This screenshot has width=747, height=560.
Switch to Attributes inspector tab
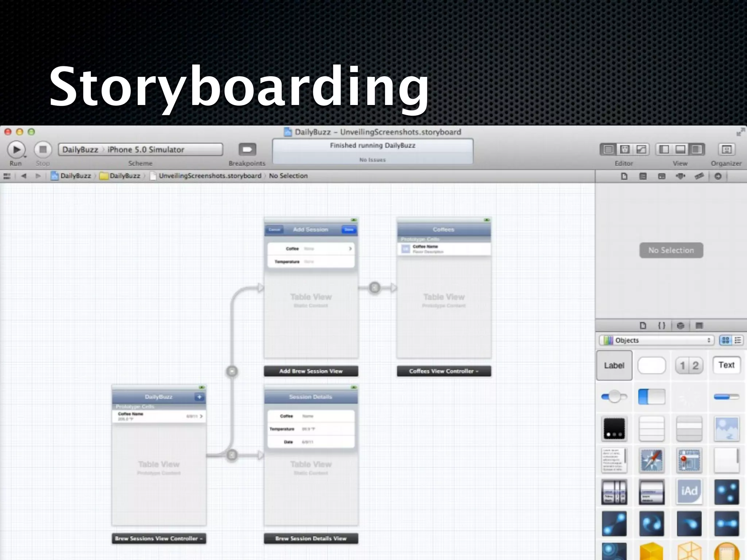tap(681, 176)
